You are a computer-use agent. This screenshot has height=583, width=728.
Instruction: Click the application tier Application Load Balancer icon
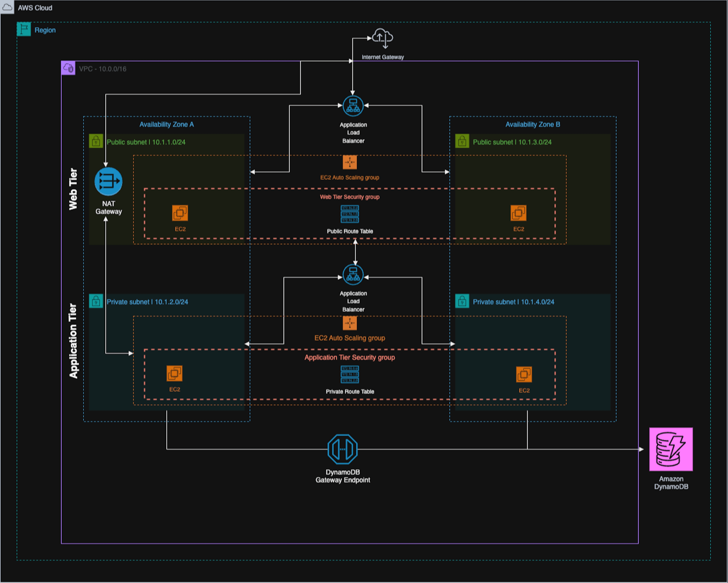click(x=353, y=275)
